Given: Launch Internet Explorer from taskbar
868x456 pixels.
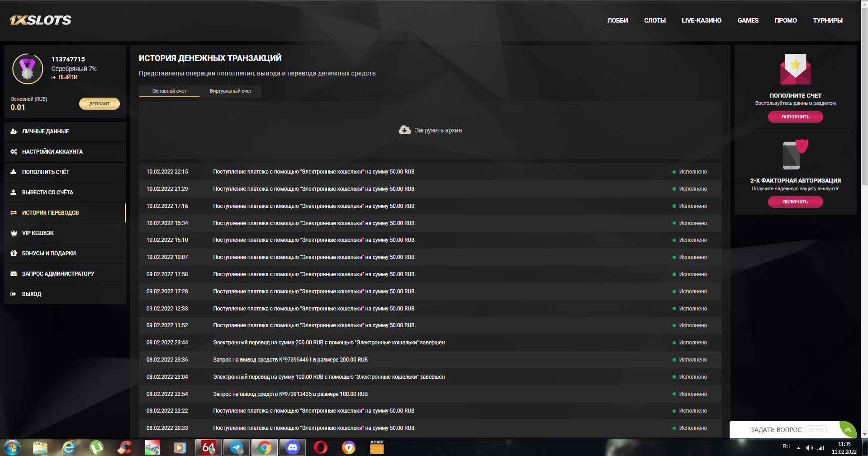Looking at the screenshot, I should (x=68, y=448).
